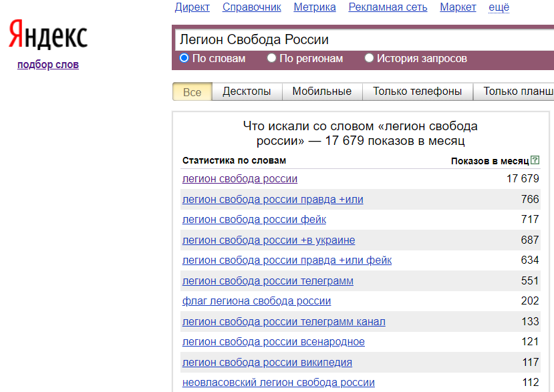The width and height of the screenshot is (554, 392).
Task: Click the Yandex logo
Action: 47,35
